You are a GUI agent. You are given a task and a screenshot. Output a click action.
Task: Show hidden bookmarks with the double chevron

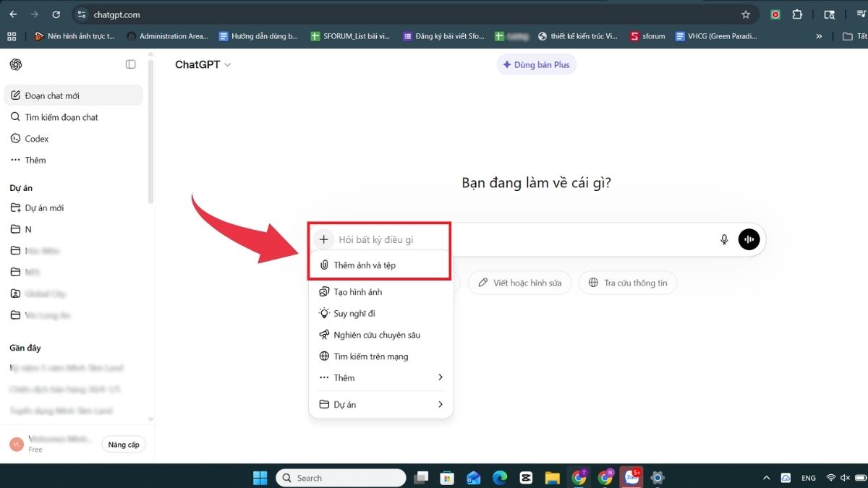819,36
